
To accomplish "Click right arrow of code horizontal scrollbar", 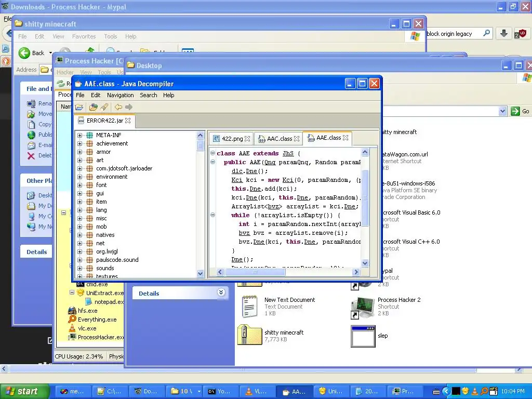I will [356, 272].
